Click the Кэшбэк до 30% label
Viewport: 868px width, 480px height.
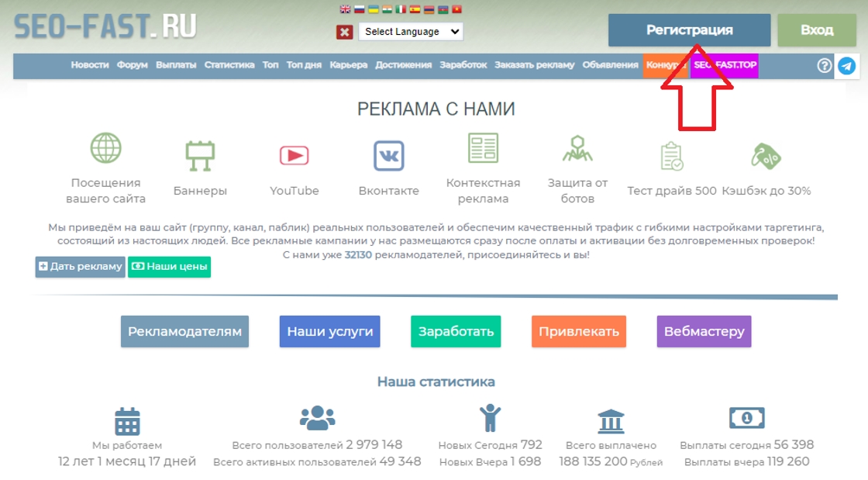coord(766,191)
